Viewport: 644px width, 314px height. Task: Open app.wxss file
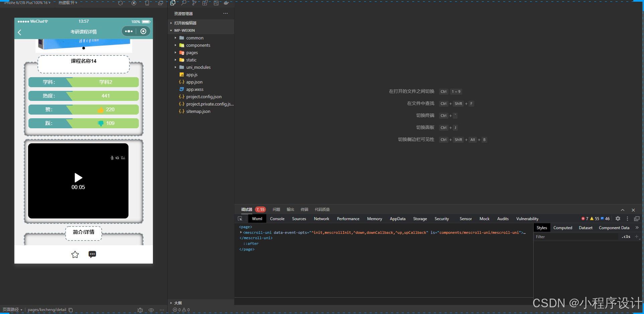pyautogui.click(x=195, y=90)
